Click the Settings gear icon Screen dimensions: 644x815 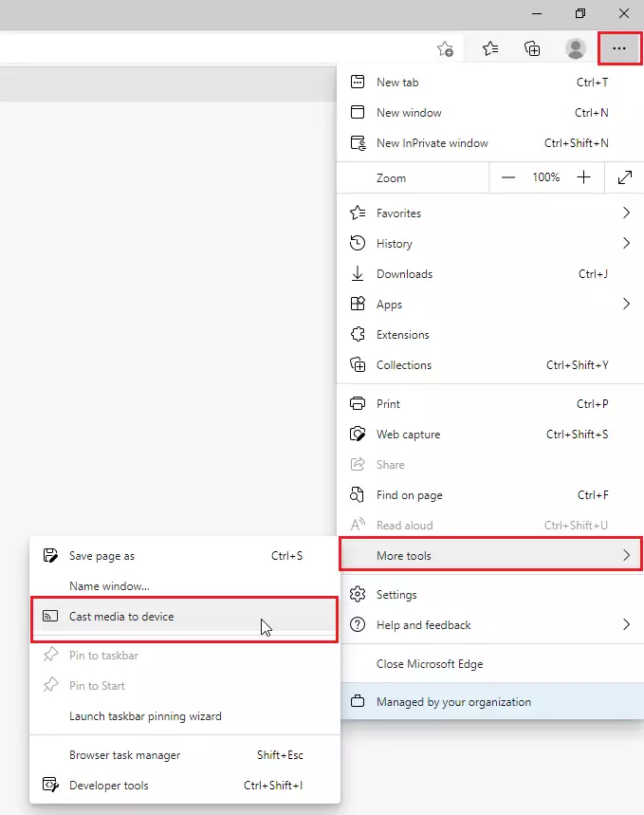[x=358, y=594]
